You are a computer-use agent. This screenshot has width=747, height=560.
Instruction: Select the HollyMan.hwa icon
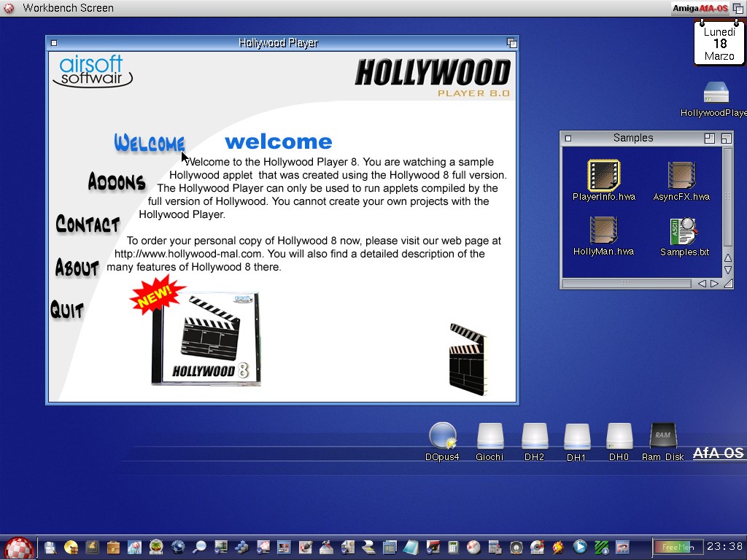point(603,230)
